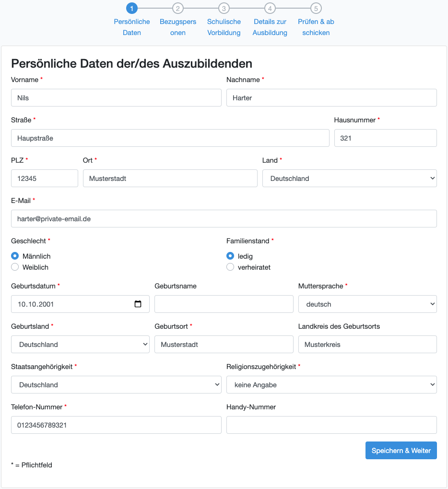Select ledig radio option
Screen dimensions: 448x489
click(x=230, y=256)
